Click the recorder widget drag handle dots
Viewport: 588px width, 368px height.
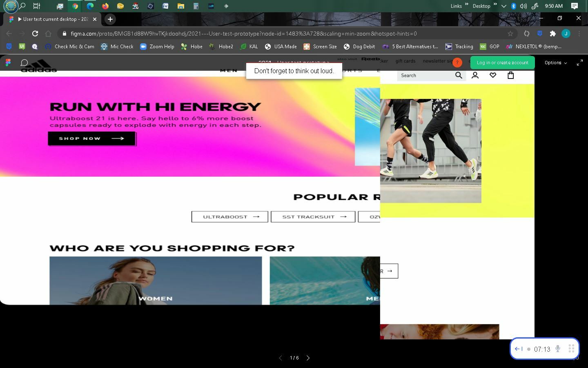click(x=571, y=349)
